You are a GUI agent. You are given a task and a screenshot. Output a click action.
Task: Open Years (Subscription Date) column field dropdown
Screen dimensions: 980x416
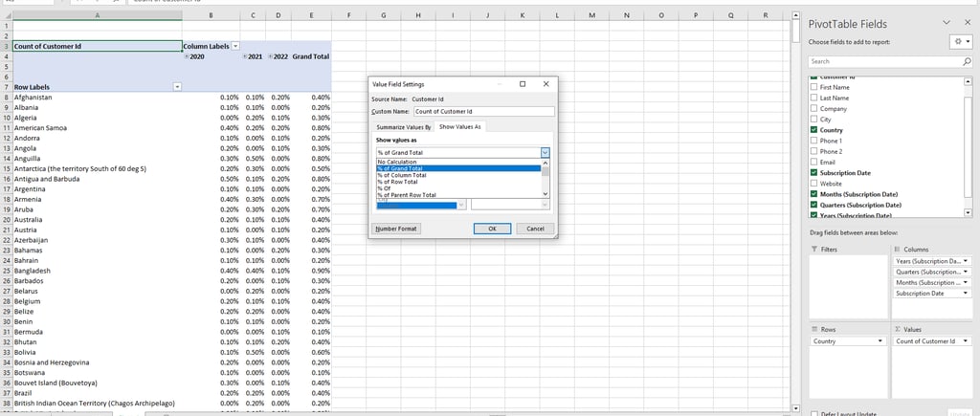pyautogui.click(x=967, y=261)
